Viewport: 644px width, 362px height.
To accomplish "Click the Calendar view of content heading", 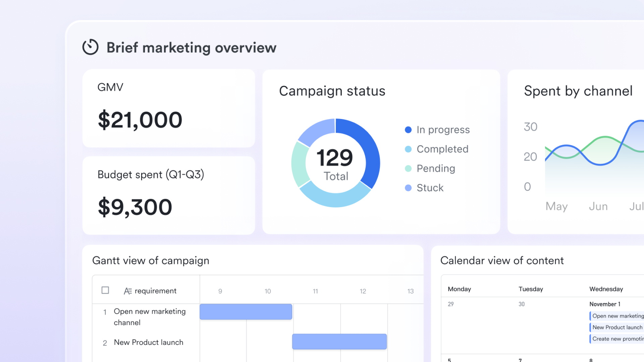I will (502, 260).
